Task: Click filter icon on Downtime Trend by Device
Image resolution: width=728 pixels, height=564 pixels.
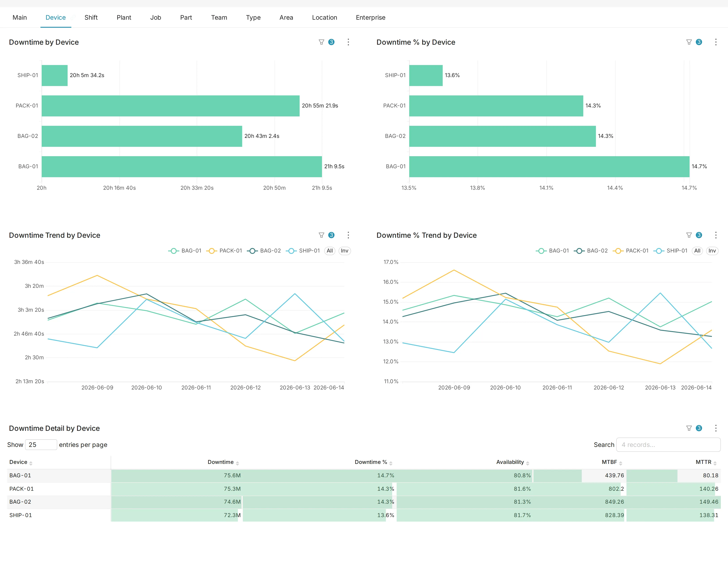Action: [321, 235]
